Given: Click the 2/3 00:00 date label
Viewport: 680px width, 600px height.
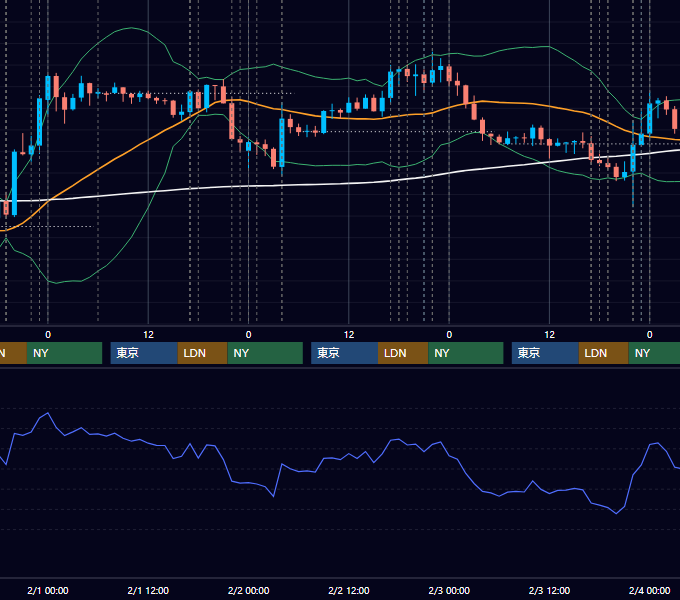Looking at the screenshot, I should 449,590.
